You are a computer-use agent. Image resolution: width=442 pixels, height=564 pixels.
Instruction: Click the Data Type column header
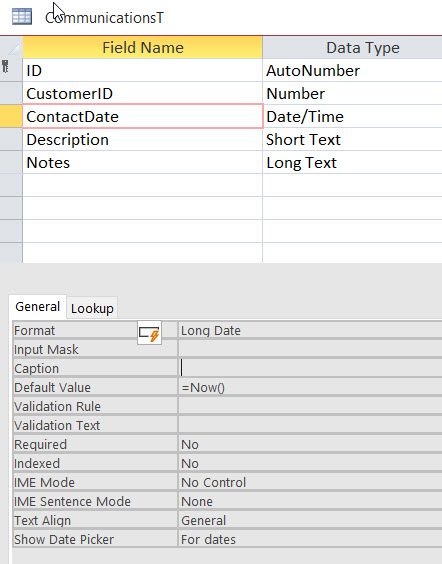352,47
